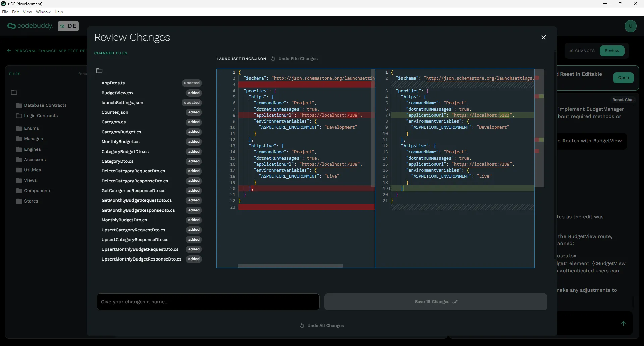Image resolution: width=644 pixels, height=346 pixels.
Task: Select UpsertMonthlyBudgetResponseDto.cs file
Action: click(x=141, y=259)
